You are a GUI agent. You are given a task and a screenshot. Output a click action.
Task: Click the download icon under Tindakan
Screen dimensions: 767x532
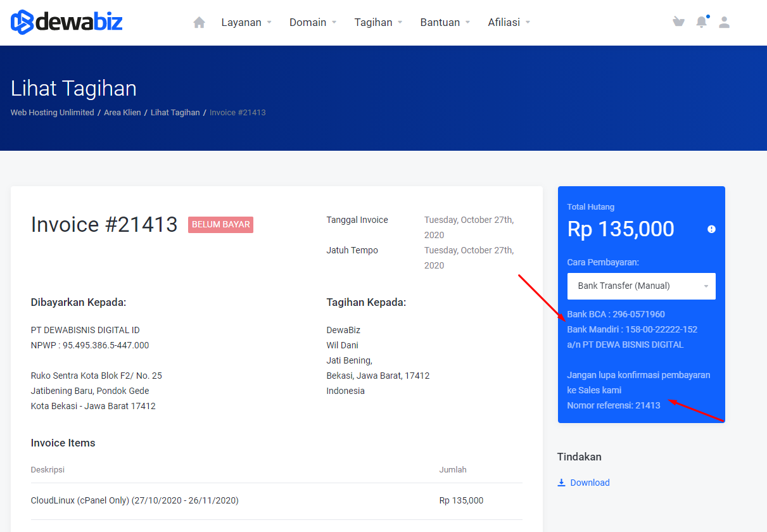pos(561,483)
